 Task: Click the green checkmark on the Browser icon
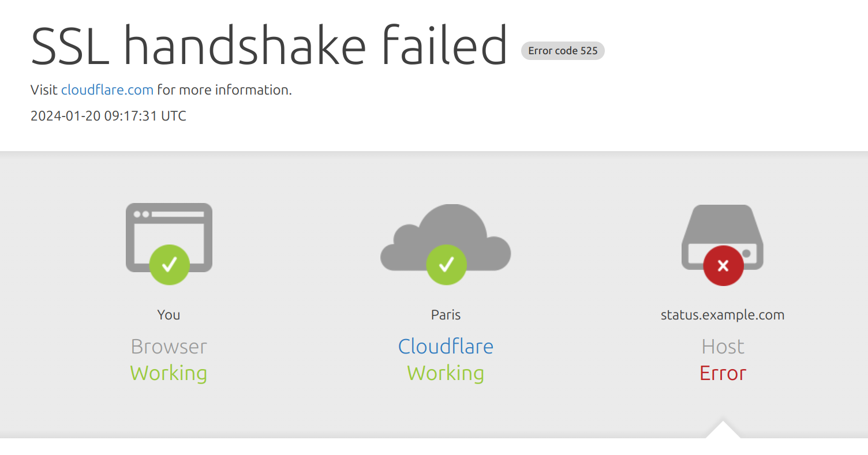point(169,264)
